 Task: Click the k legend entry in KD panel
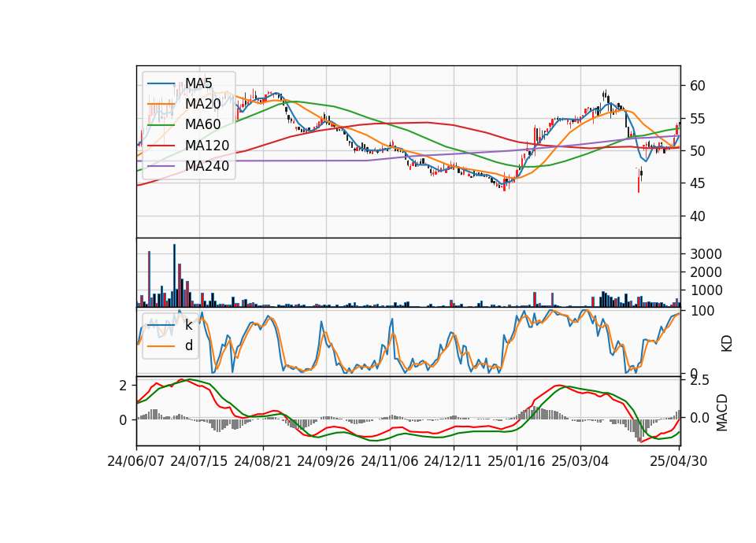coord(188,325)
